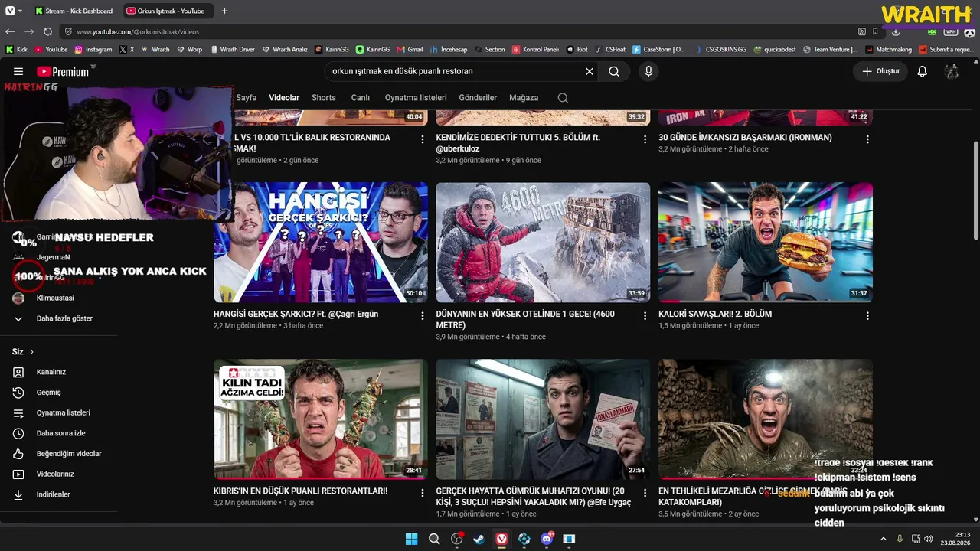This screenshot has height=551, width=980.
Task: Open the Instagram bookmark
Action: click(x=93, y=49)
